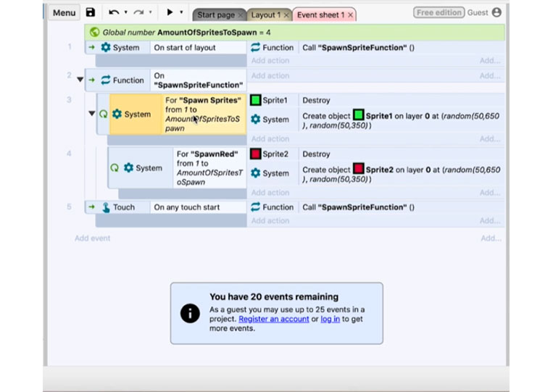Screen dimensions: 553x392
Task: Open the redo history dropdown arrow
Action: (x=150, y=12)
